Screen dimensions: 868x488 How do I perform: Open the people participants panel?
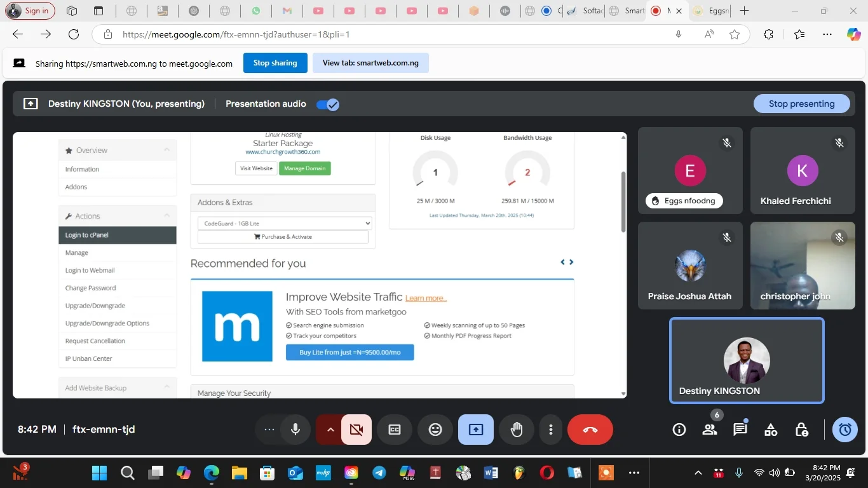(710, 430)
